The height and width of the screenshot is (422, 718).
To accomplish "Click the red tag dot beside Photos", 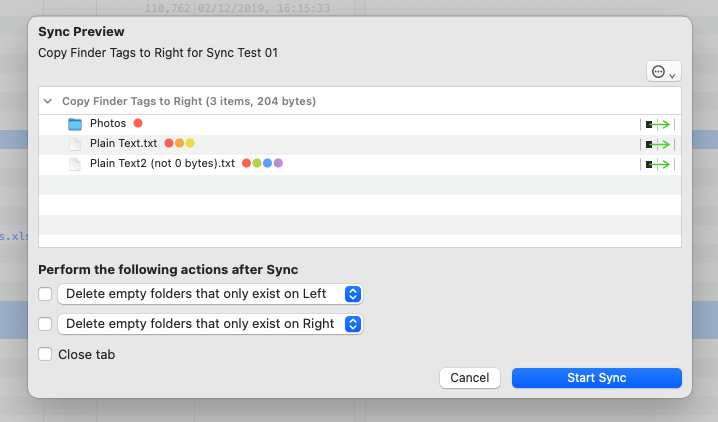I will [x=138, y=123].
